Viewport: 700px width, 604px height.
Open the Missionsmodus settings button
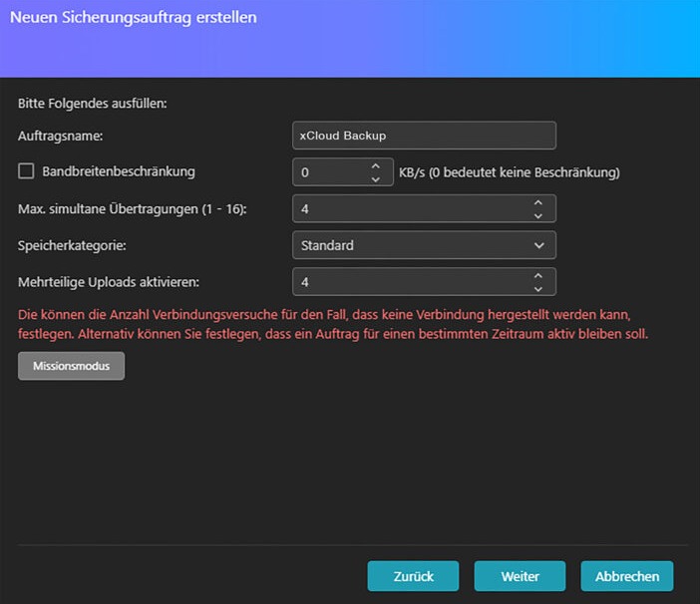coord(72,366)
